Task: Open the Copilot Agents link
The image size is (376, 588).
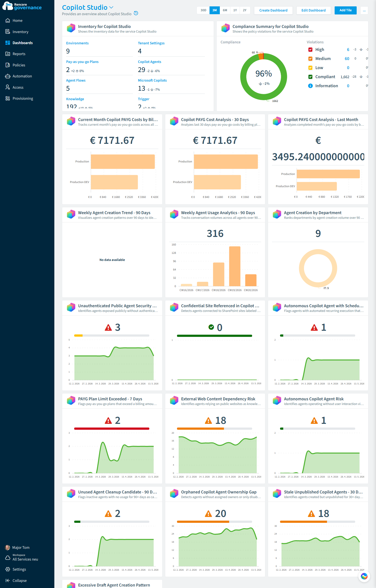Action: pos(149,62)
